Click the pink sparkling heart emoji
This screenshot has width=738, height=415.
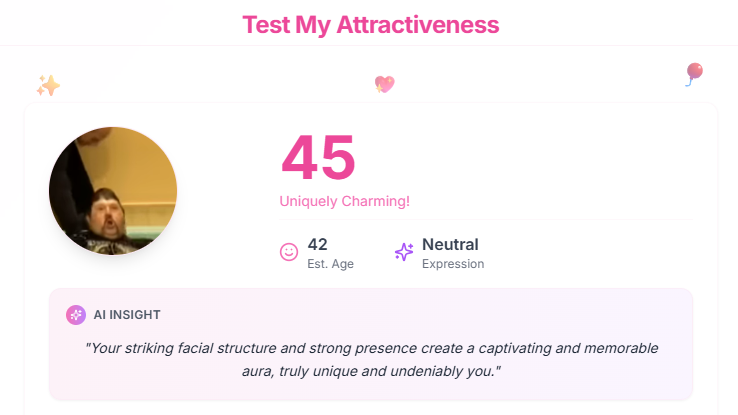coord(384,84)
